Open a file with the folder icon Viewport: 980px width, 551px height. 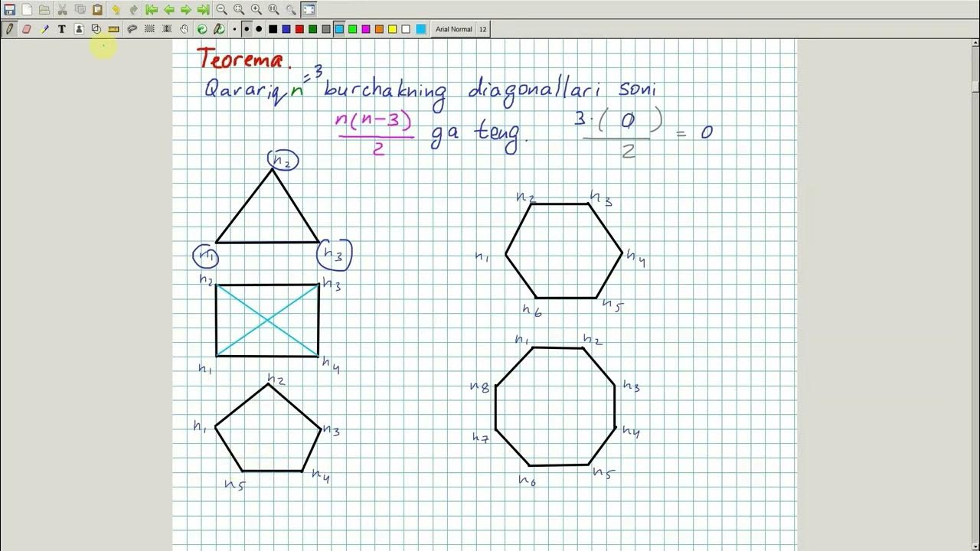44,9
